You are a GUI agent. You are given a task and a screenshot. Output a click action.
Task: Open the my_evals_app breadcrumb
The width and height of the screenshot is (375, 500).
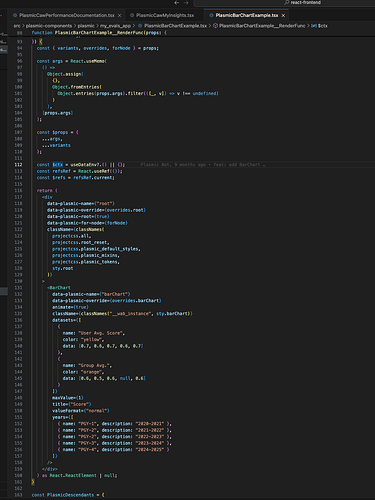pos(115,26)
